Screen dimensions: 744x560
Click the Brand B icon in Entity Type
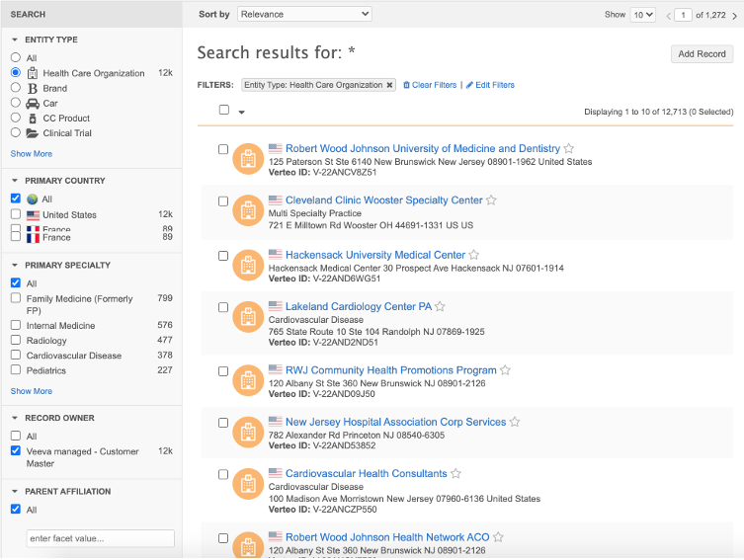(x=33, y=88)
